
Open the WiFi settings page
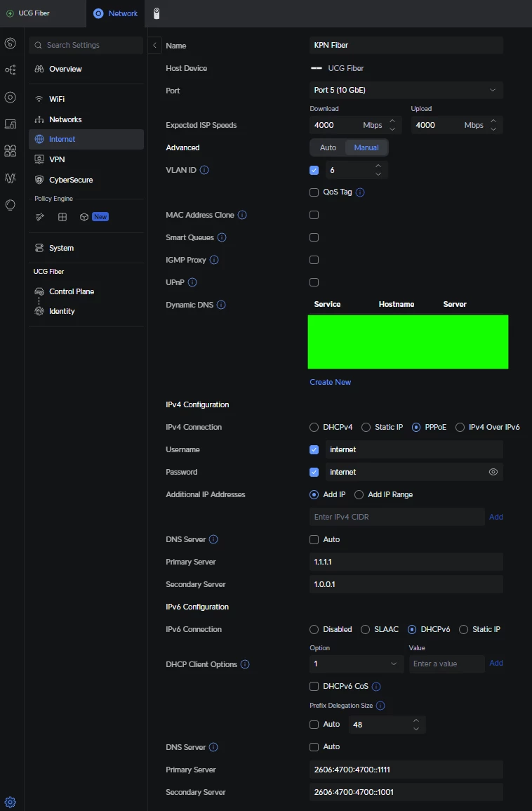point(57,99)
